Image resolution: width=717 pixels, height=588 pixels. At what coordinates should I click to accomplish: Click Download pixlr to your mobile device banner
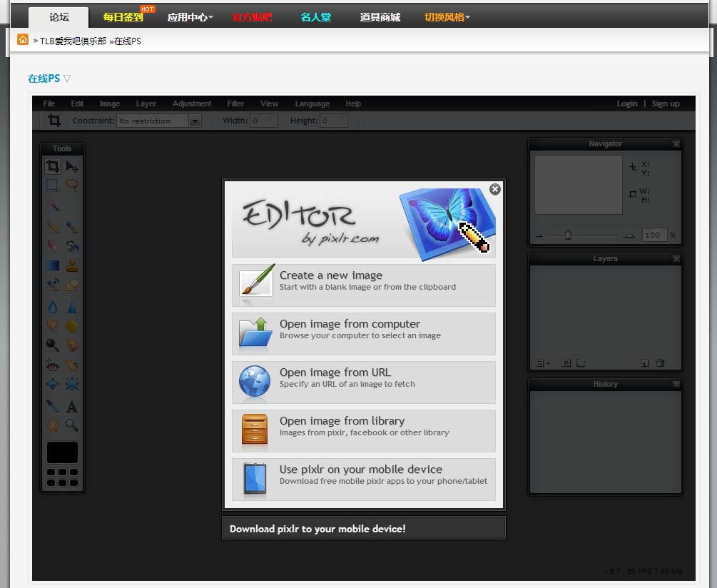364,528
